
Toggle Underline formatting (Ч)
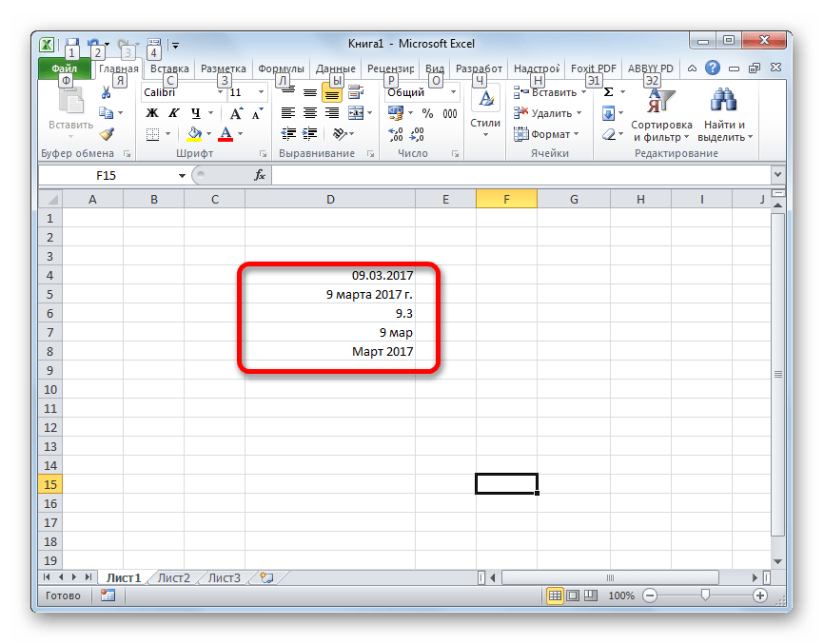195,113
